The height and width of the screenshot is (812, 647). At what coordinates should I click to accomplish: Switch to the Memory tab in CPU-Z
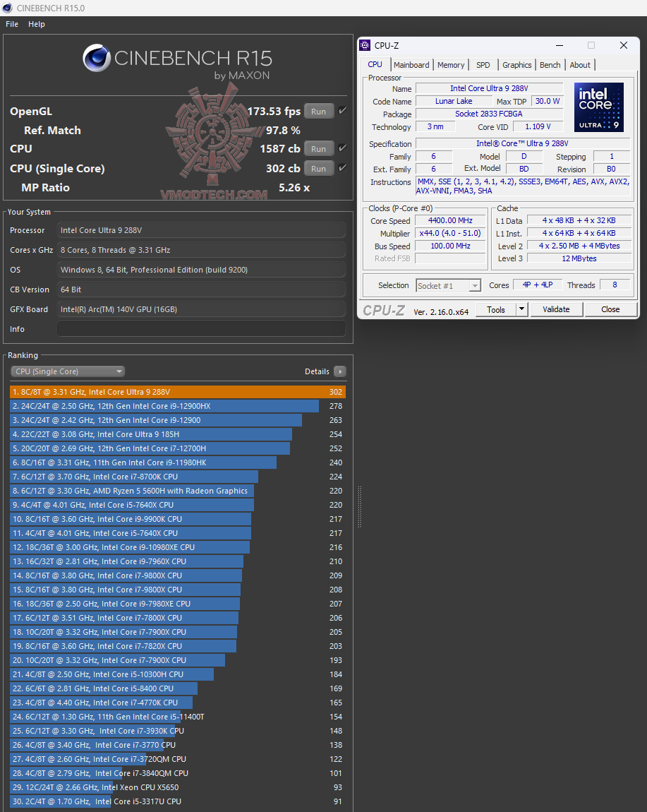[451, 64]
